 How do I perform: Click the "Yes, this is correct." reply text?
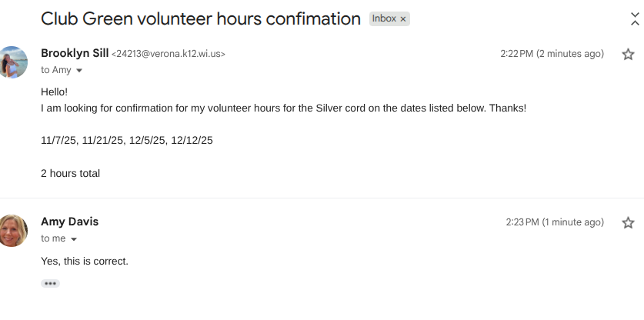[85, 262]
